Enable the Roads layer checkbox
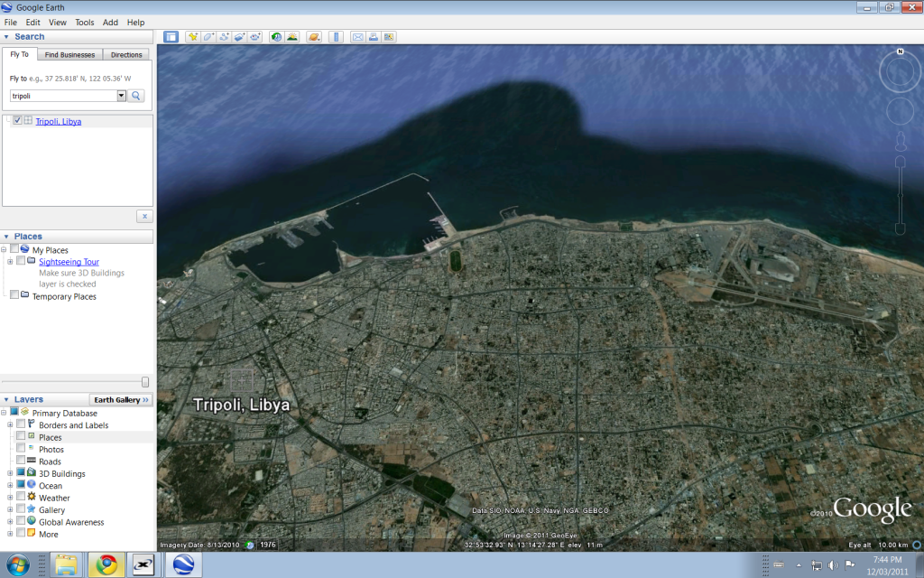The width and height of the screenshot is (924, 578). 21,461
